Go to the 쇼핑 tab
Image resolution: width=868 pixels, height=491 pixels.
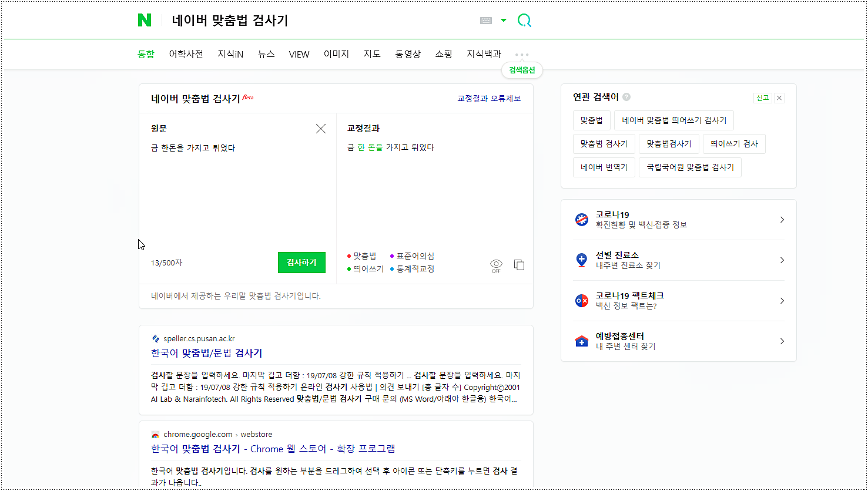tap(444, 54)
